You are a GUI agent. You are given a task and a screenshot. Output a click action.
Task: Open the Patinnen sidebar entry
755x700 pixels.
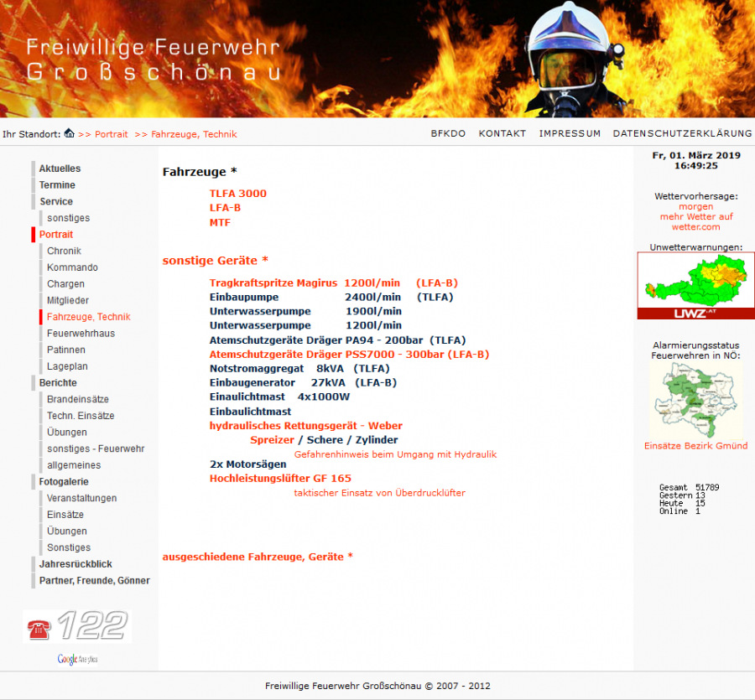66,350
